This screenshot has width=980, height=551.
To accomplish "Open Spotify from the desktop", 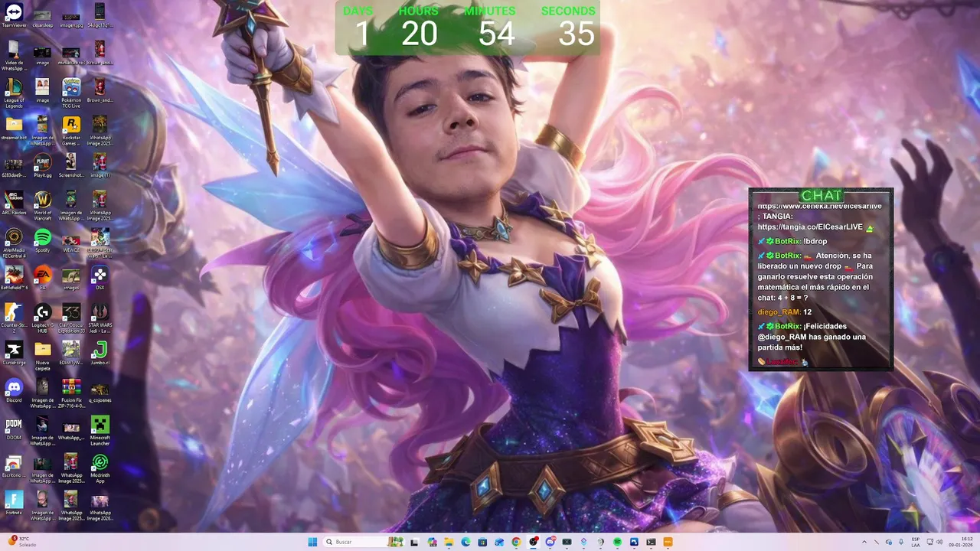I will [43, 241].
